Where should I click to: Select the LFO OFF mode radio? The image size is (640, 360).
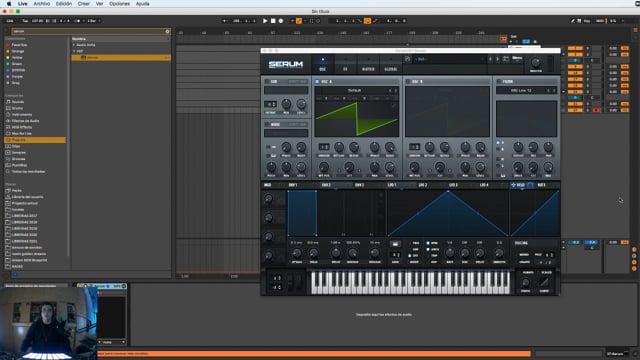(x=410, y=256)
